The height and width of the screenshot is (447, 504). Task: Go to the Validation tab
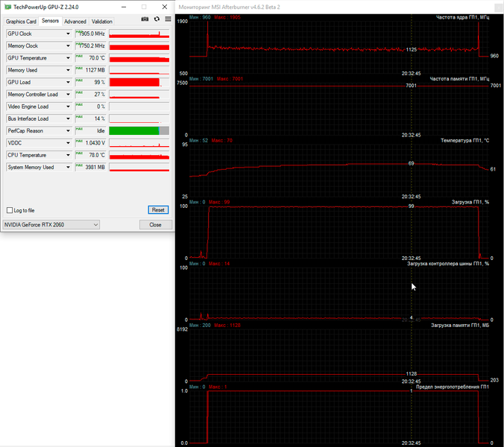click(x=102, y=22)
